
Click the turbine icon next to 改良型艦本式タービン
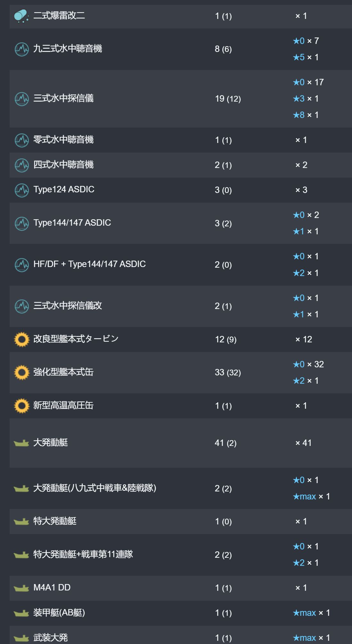22,339
